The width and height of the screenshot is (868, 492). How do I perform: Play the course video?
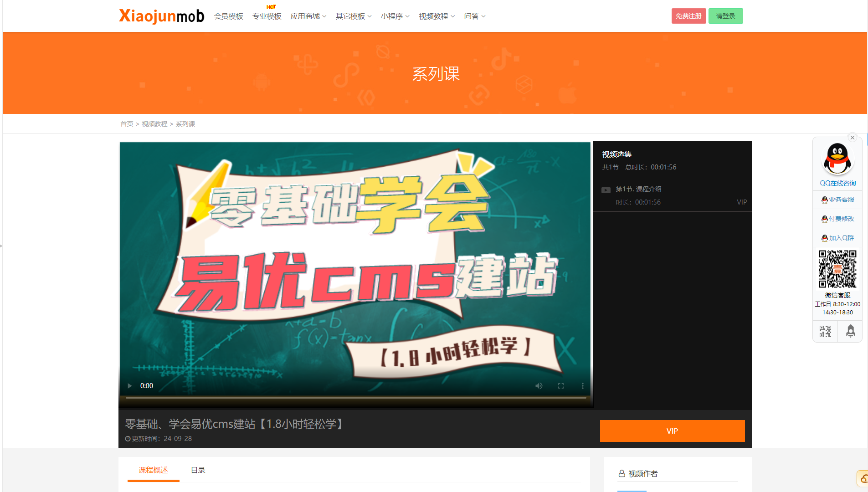130,386
